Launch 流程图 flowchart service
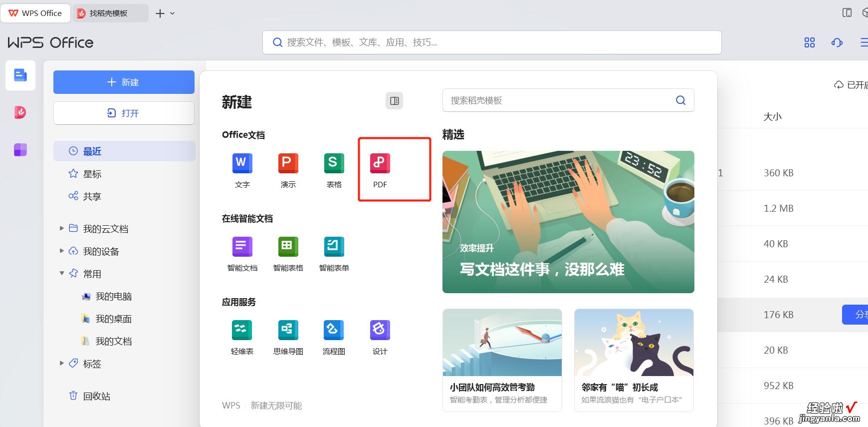 point(334,338)
